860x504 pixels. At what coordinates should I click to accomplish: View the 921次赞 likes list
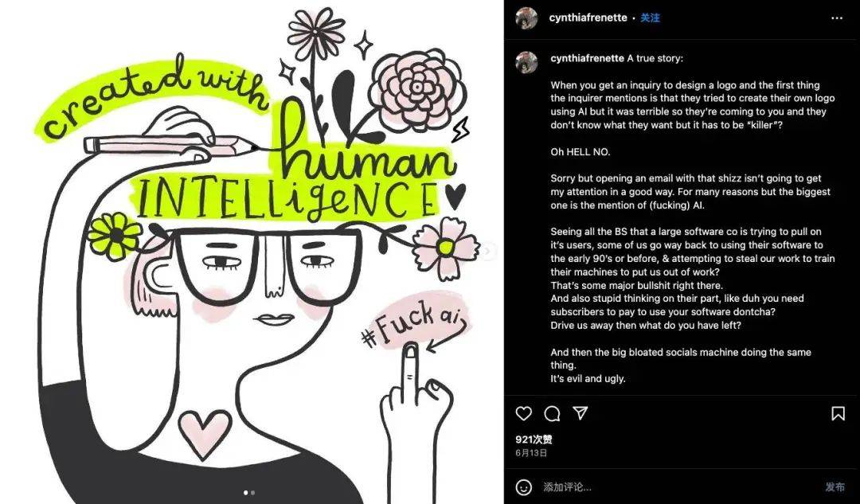click(534, 439)
